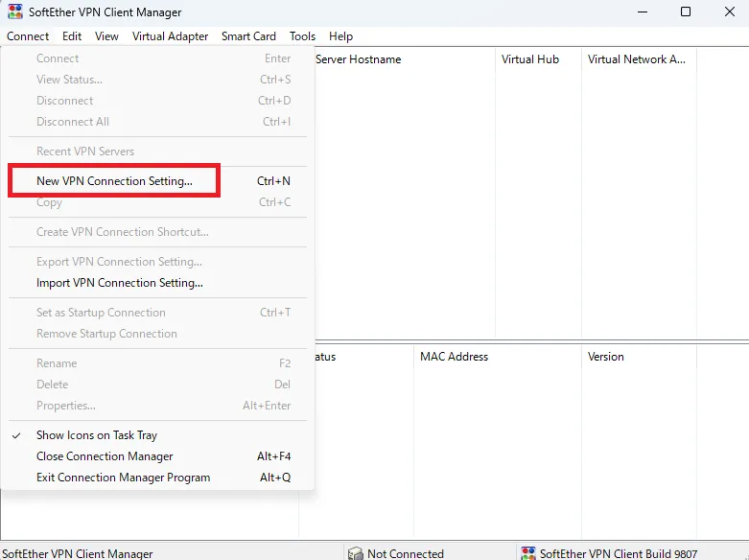Click the Delete menu entry
This screenshot has width=749, height=560.
157,385
